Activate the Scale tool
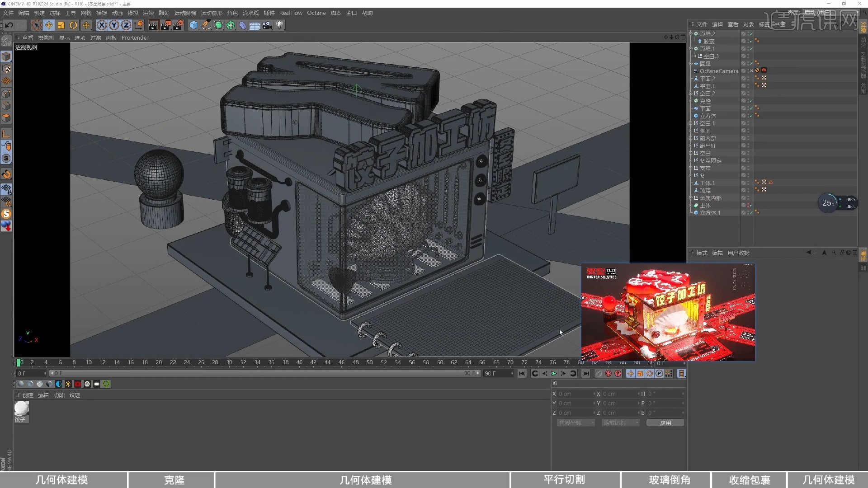 click(x=61, y=25)
